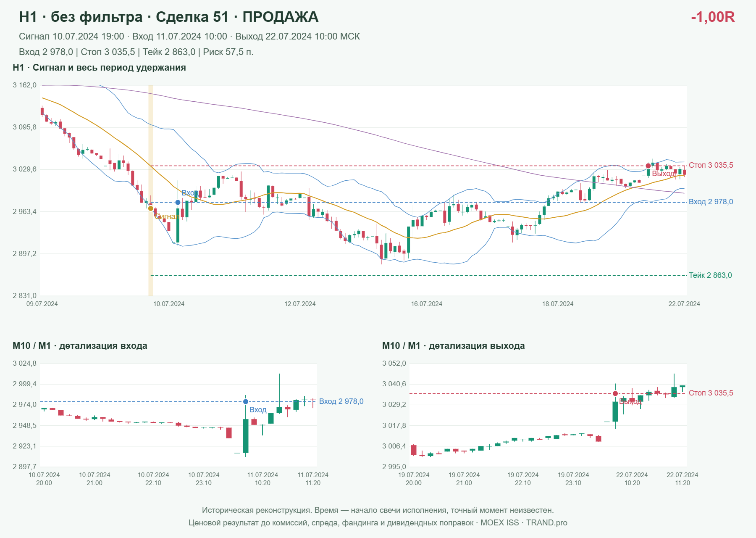Click the 'Стоп 3 035,5' label on exit detail chart
Viewport: 756px width, 538px height.
tap(711, 393)
